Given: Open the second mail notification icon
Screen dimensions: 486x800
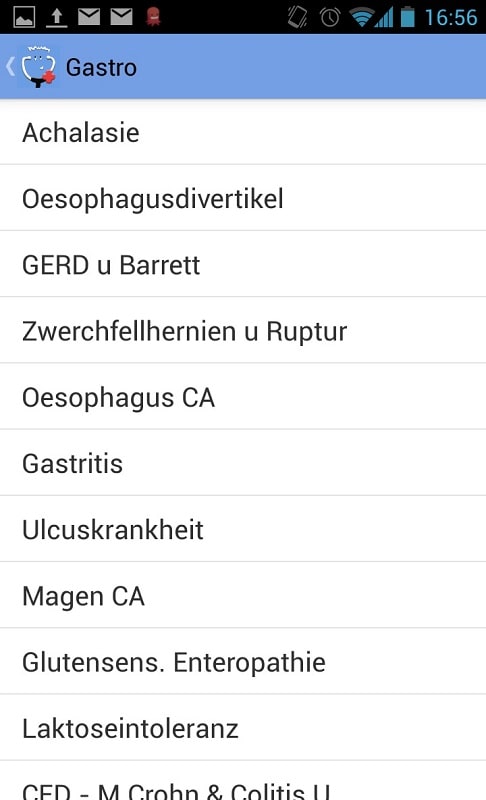Looking at the screenshot, I should pos(121,17).
